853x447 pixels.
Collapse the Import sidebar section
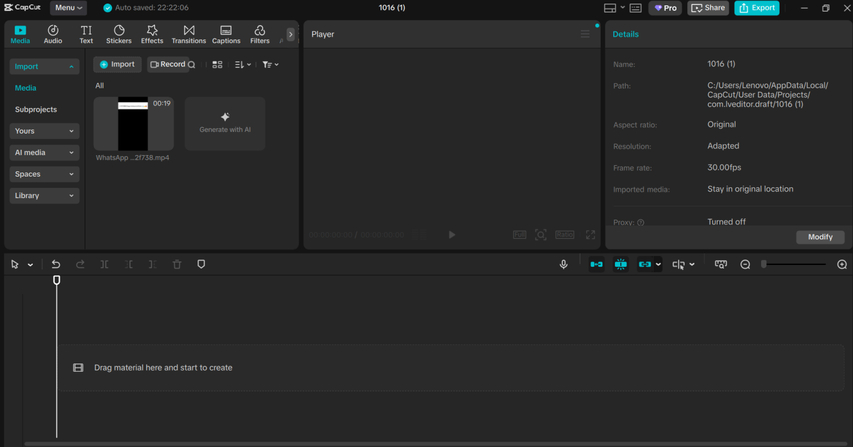[44, 66]
